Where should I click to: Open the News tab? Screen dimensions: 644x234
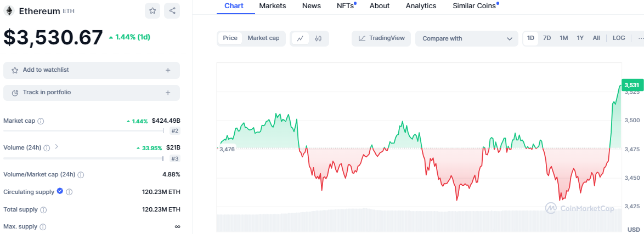point(312,5)
